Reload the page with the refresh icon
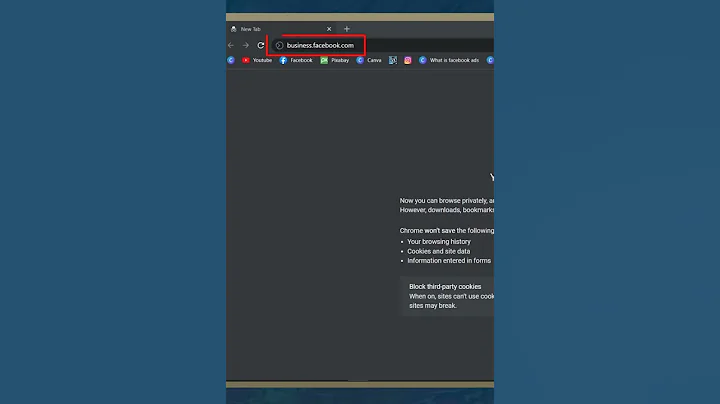 pos(260,45)
